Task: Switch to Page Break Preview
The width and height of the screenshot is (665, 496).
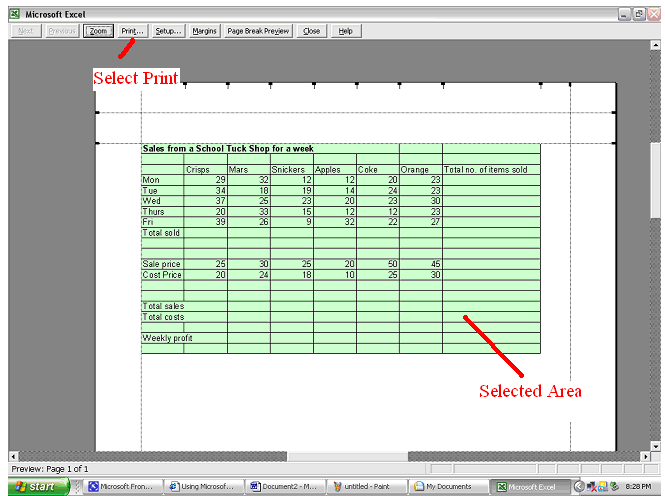Action: point(258,31)
